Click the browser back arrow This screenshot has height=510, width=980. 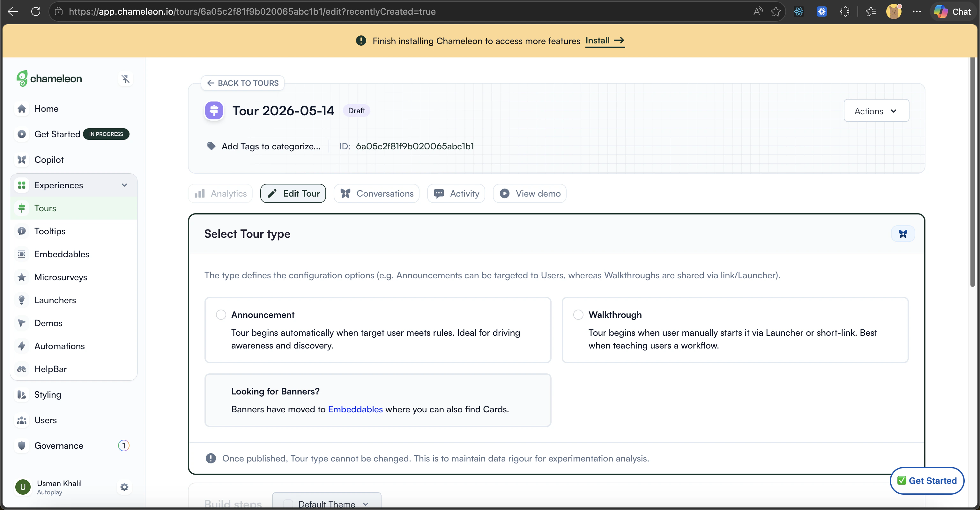coord(13,11)
